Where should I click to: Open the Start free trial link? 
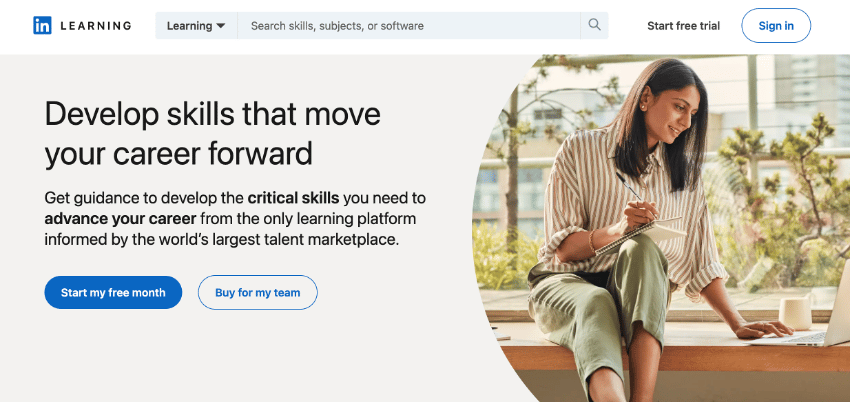[684, 25]
